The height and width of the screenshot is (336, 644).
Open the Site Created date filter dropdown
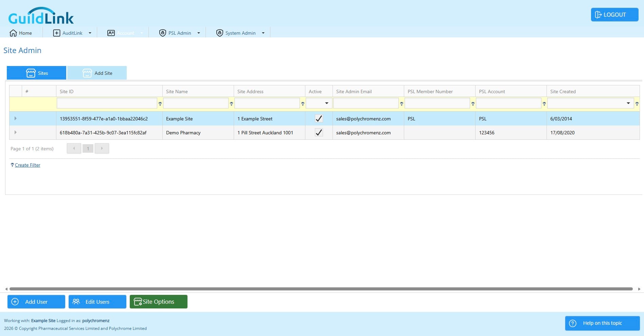coord(628,103)
